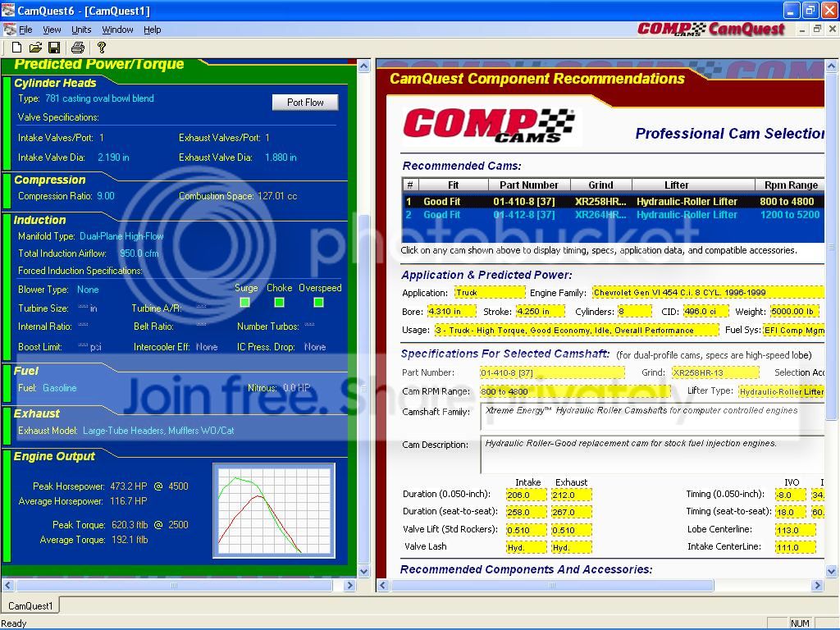Click the right panel horizontal scrollbar thumb
The width and height of the screenshot is (840, 630).
click(x=552, y=585)
